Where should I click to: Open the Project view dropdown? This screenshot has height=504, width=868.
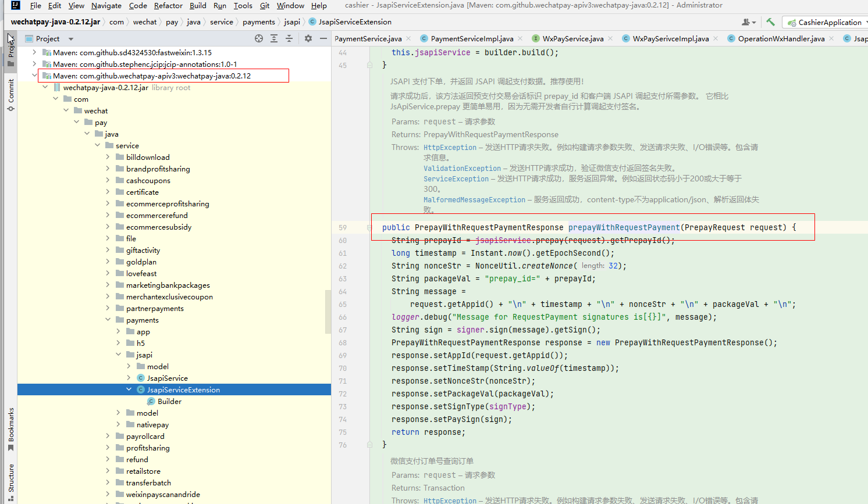71,39
